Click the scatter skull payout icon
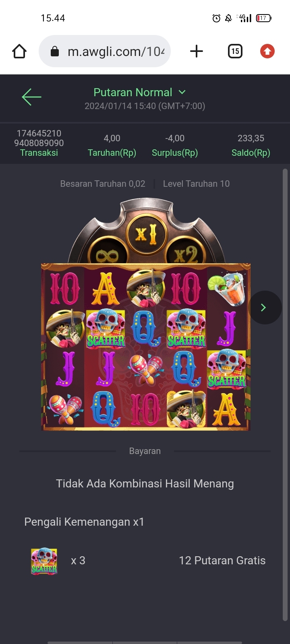The image size is (290, 644). click(x=44, y=561)
